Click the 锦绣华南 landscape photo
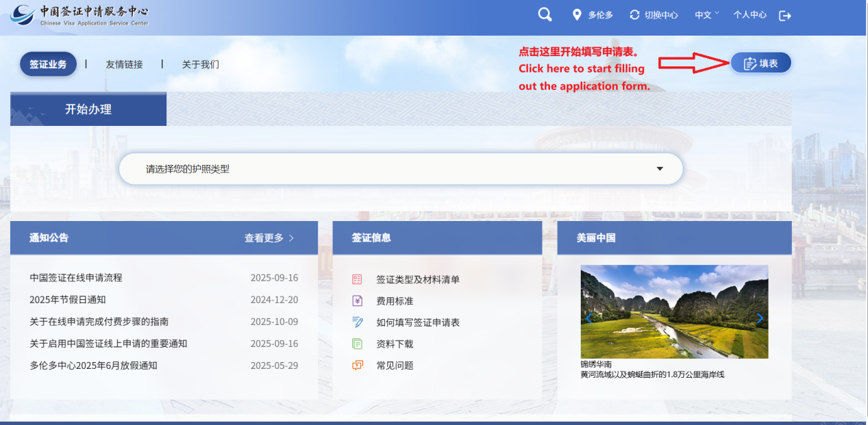868x425 pixels. coord(674,312)
